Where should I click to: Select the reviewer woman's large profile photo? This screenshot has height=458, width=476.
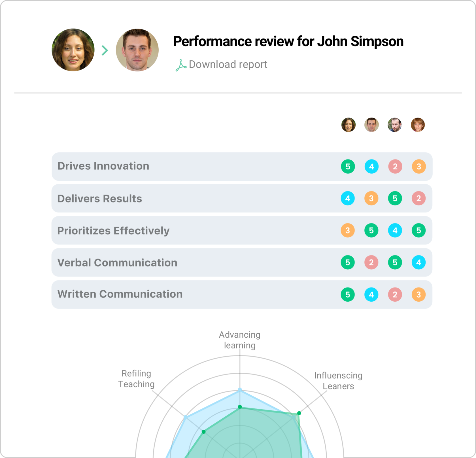73,50
